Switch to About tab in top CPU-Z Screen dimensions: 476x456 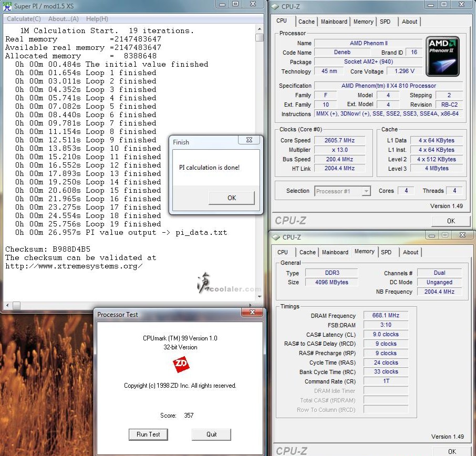coord(409,22)
